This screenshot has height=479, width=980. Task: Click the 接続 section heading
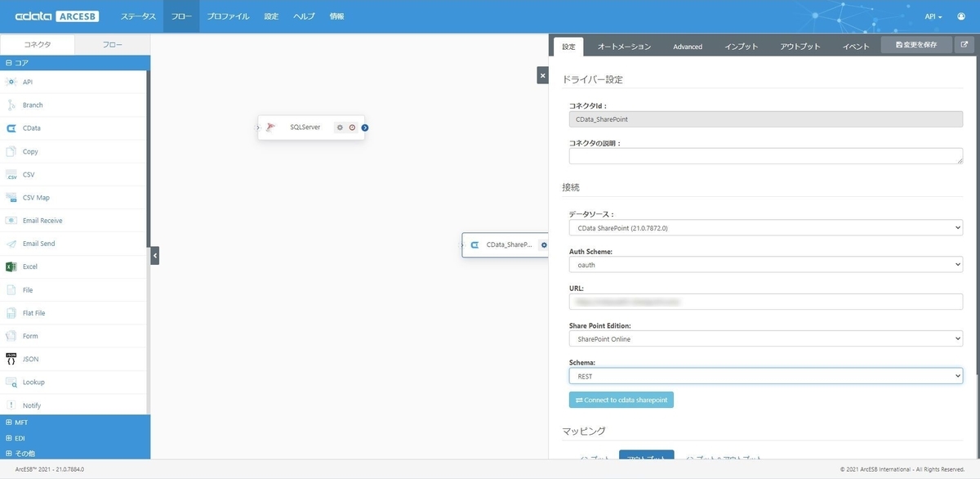[x=571, y=187]
